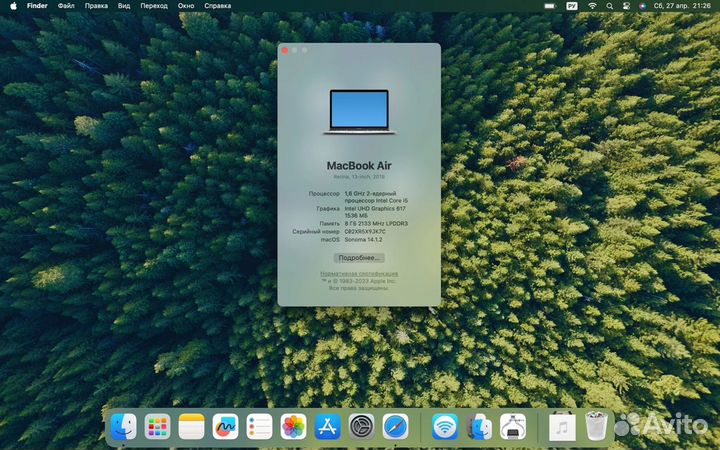Open the Finder menu
720x450 pixels.
37,6
